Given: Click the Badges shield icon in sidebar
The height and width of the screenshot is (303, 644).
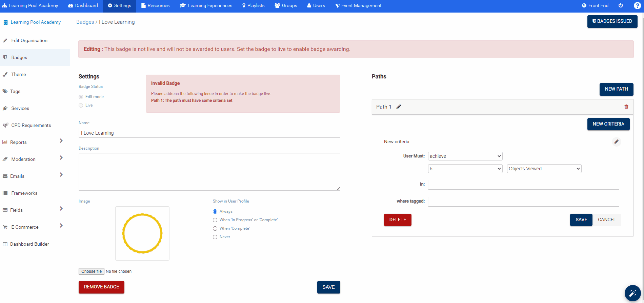Looking at the screenshot, I should click(x=5, y=57).
